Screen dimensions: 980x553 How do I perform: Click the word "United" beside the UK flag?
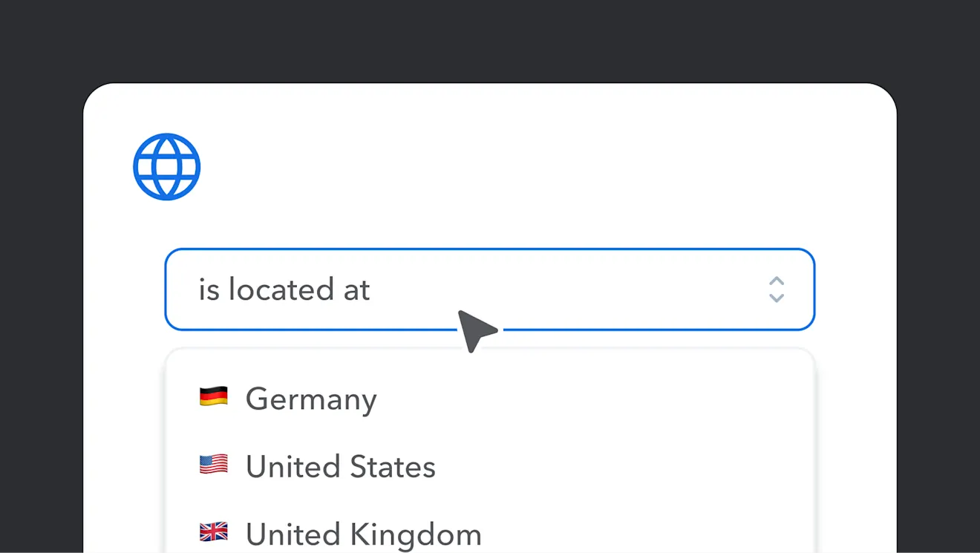click(x=283, y=534)
